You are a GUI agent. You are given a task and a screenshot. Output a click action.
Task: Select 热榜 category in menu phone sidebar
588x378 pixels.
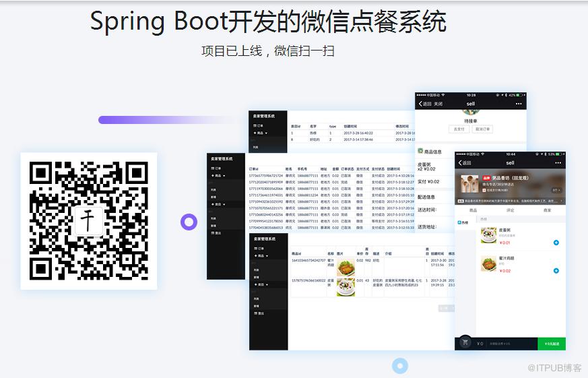[x=463, y=222]
